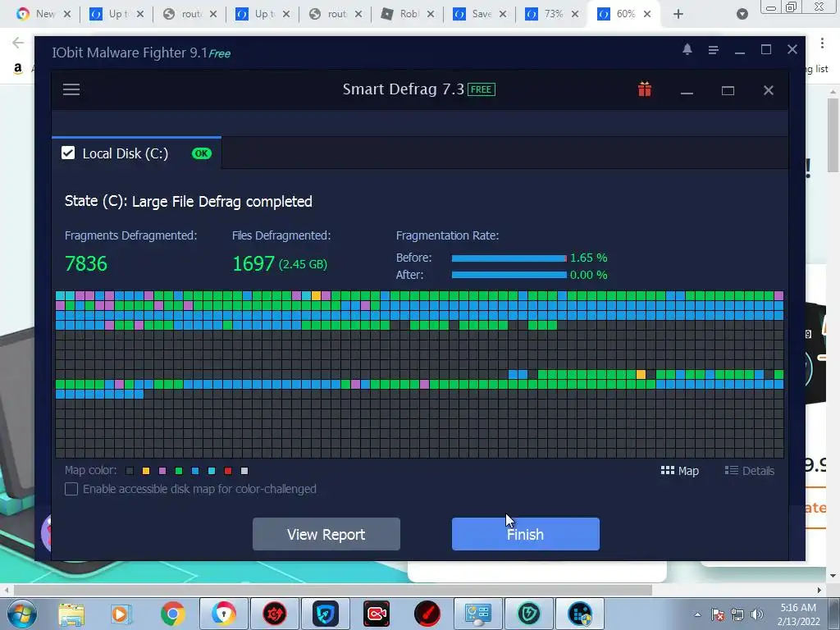This screenshot has width=840, height=630.
Task: Open the Windows Start menu
Action: point(22,614)
